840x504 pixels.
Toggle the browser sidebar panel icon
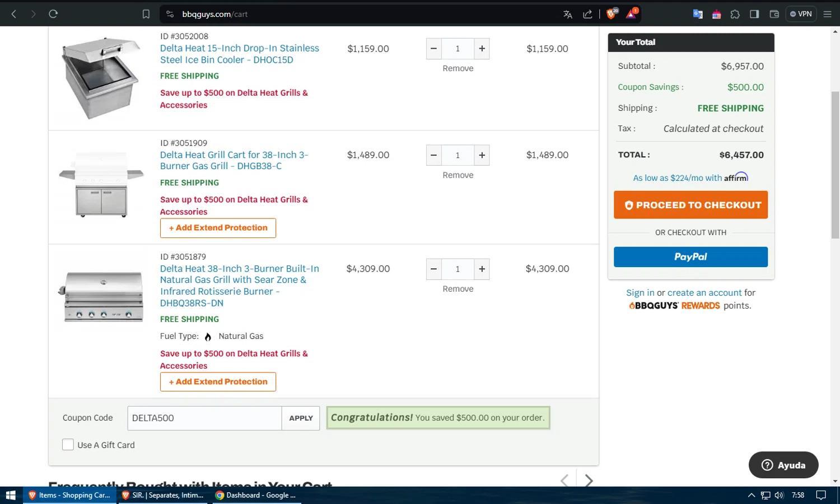pyautogui.click(x=754, y=14)
